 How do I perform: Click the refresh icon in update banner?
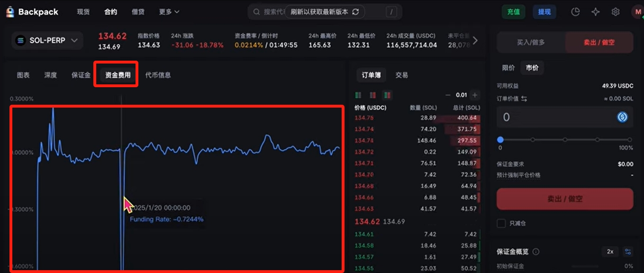(356, 12)
